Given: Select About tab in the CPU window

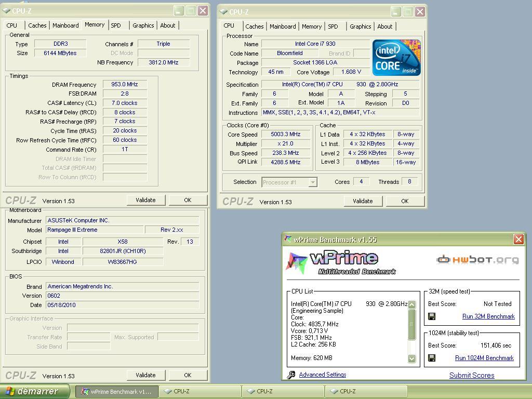Looking at the screenshot, I should (x=385, y=26).
